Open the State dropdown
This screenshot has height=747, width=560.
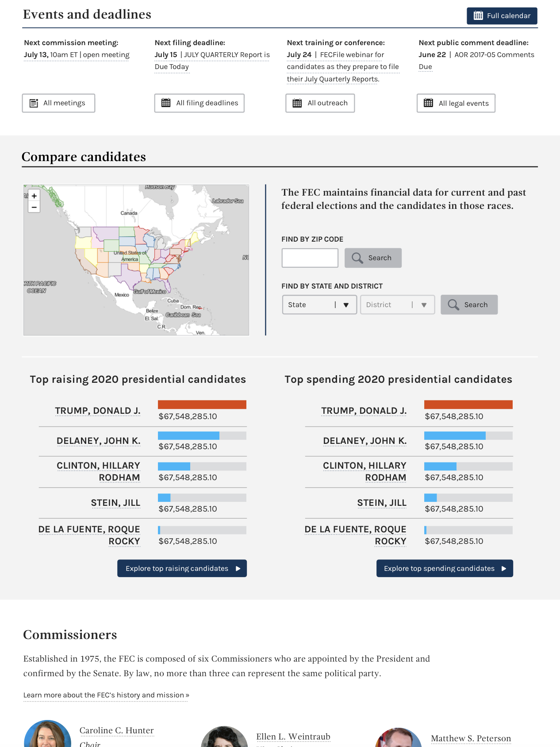click(x=319, y=305)
